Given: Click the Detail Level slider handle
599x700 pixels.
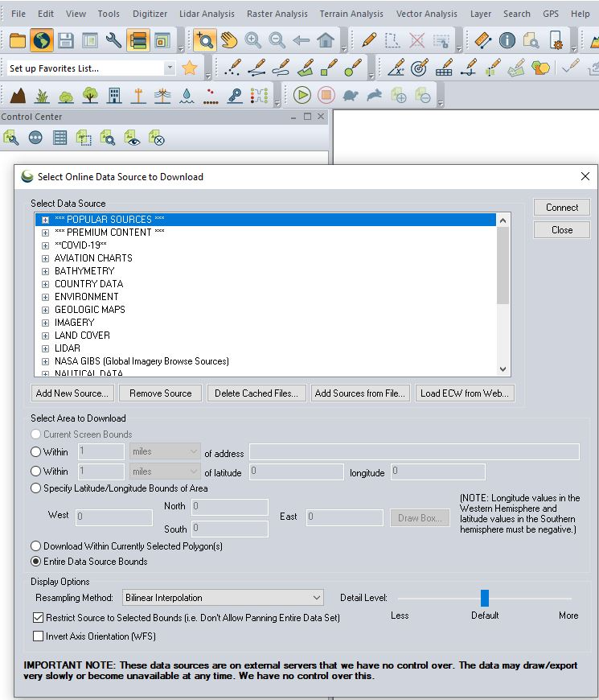Looking at the screenshot, I should point(484,598).
